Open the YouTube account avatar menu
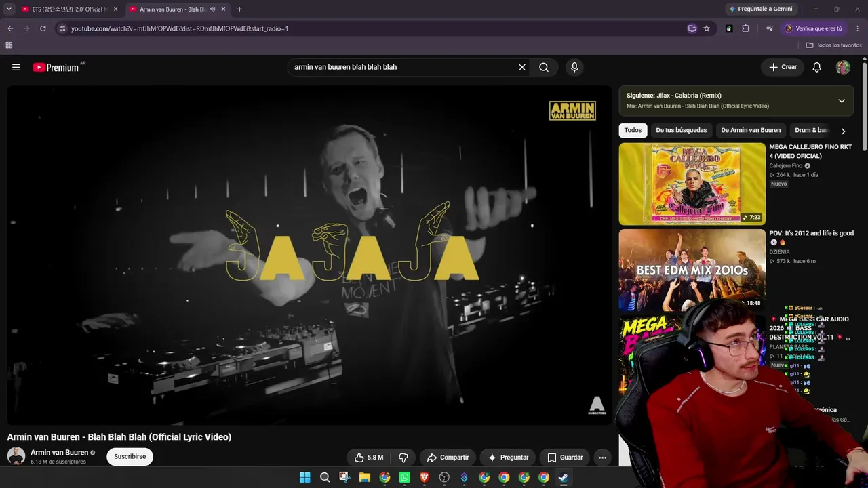The height and width of the screenshot is (488, 868). (843, 67)
